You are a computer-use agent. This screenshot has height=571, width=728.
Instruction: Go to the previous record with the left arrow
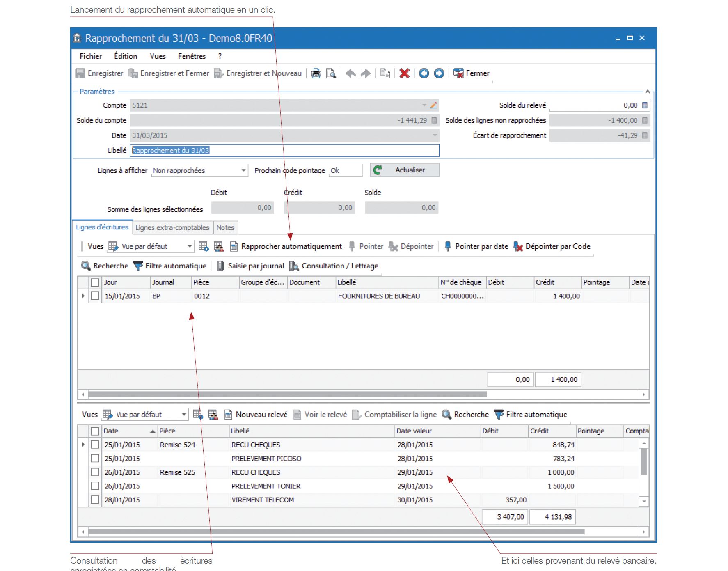[x=424, y=73]
